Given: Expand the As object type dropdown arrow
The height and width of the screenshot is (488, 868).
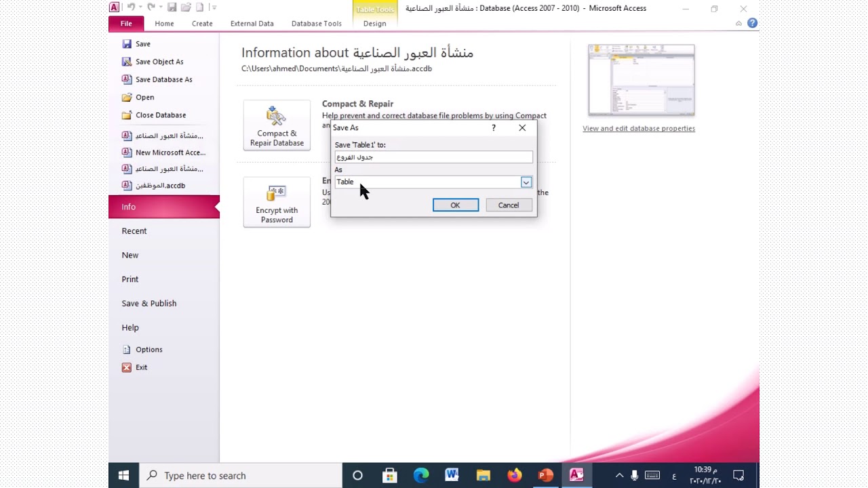Looking at the screenshot, I should click(526, 182).
